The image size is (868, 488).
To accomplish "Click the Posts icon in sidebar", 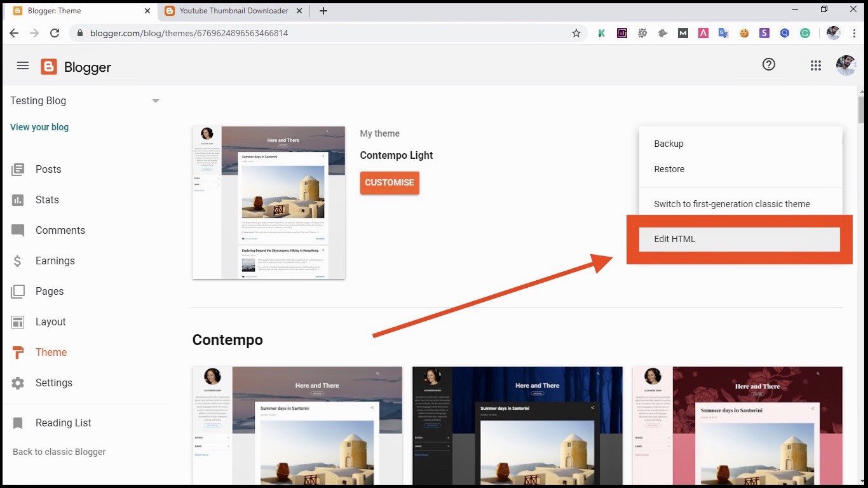I will click(18, 169).
